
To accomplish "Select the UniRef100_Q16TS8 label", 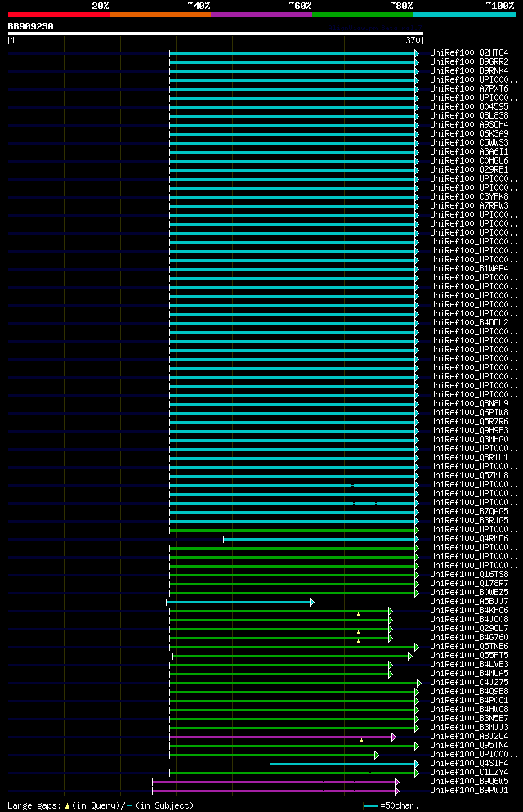I will 469,574.
